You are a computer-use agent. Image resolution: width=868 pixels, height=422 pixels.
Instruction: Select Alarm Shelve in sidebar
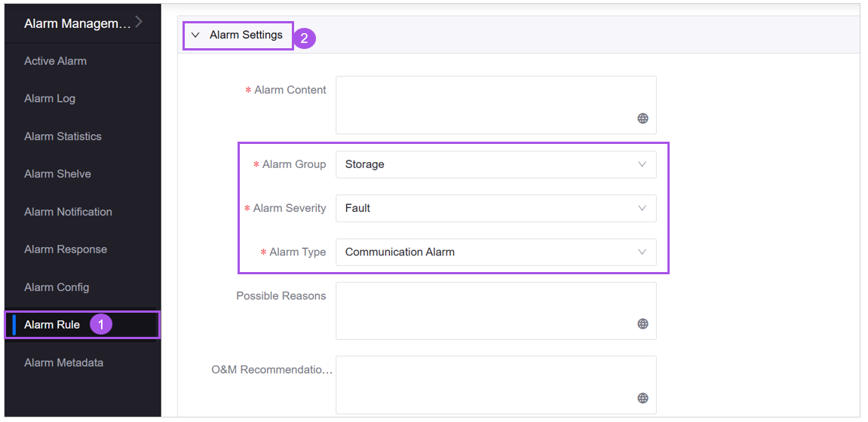click(57, 174)
